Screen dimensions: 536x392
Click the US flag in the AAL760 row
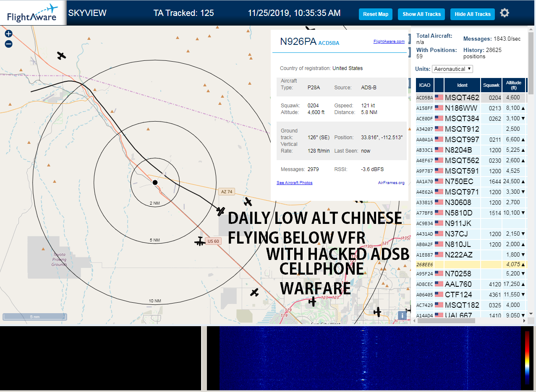(x=439, y=284)
